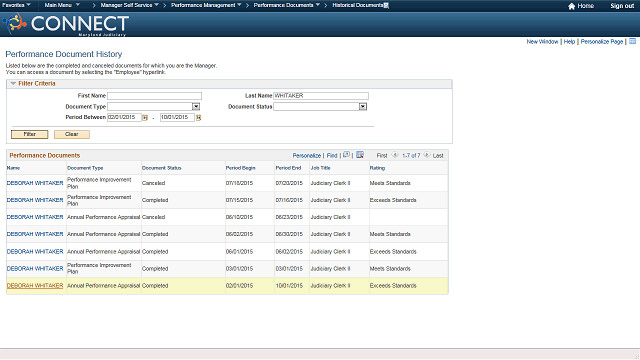
Task: Click the 06/23/2015 period end cell
Action: [x=289, y=217]
